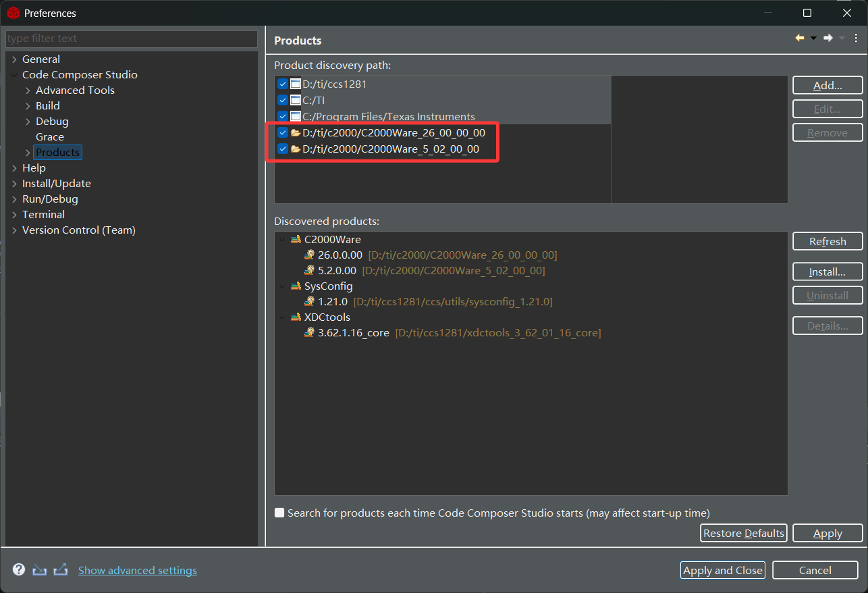Uncheck C:/Program Files/Texas Instruments path
The image size is (868, 593).
point(283,116)
